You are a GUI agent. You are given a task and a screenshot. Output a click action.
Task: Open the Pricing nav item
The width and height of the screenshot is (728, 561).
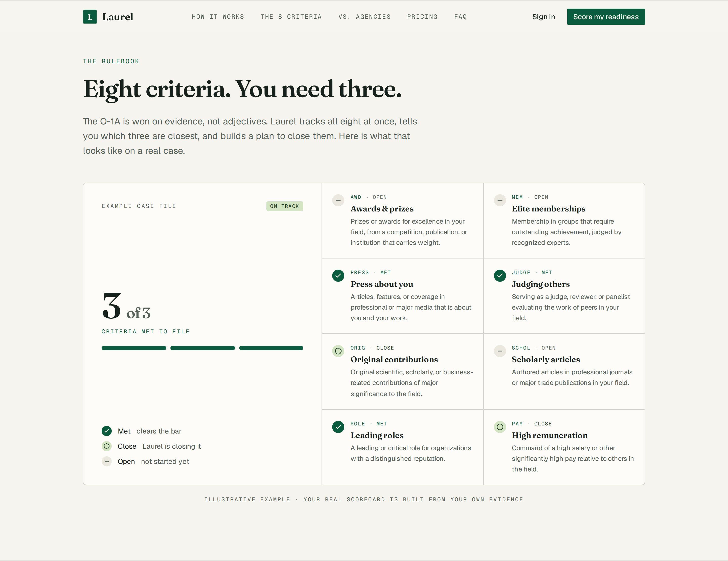422,17
